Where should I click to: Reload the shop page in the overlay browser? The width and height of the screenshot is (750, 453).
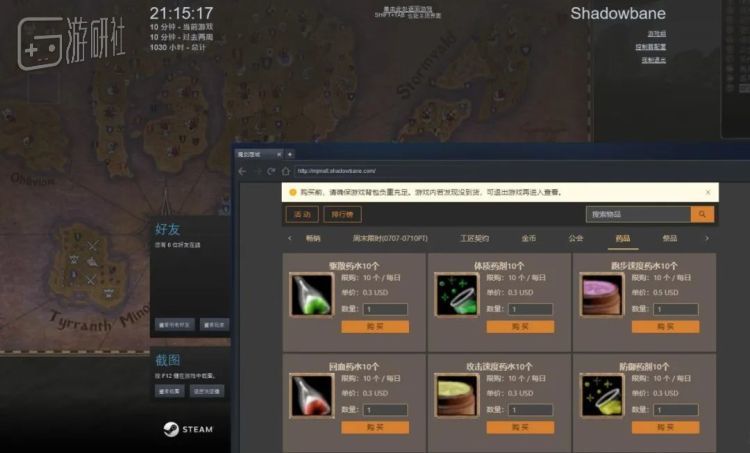click(271, 171)
